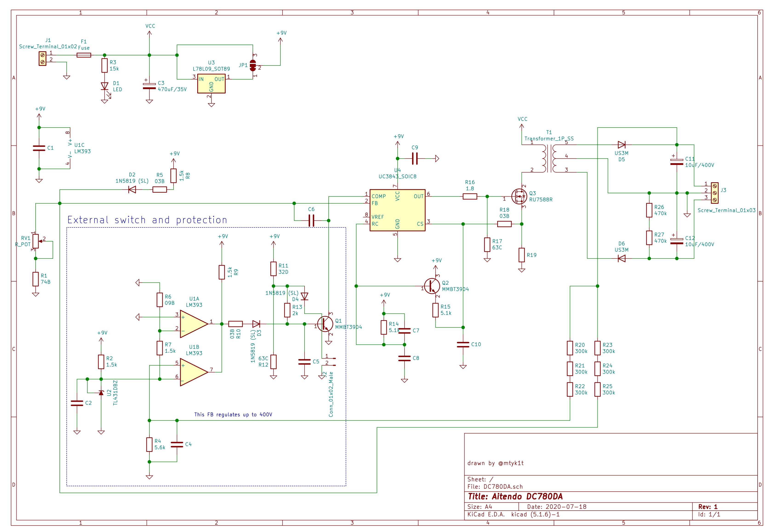Select the C3 470uF/35V capacitor

(149, 86)
